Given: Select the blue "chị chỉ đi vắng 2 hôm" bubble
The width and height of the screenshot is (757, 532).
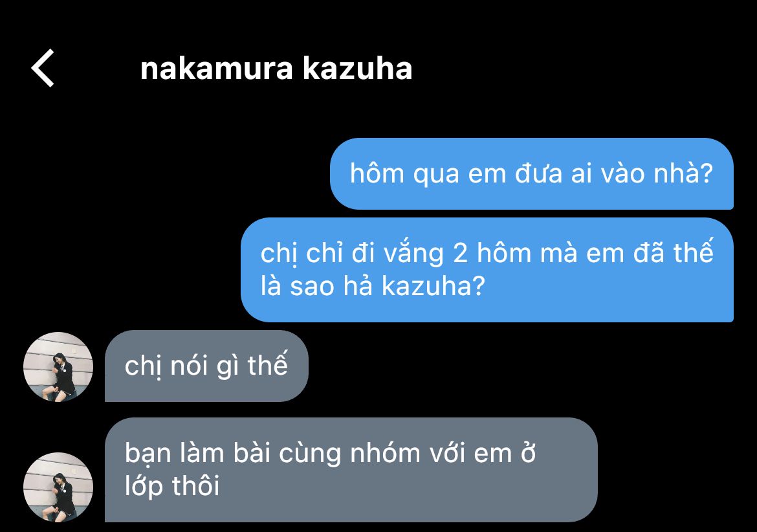Looking at the screenshot, I should point(487,270).
